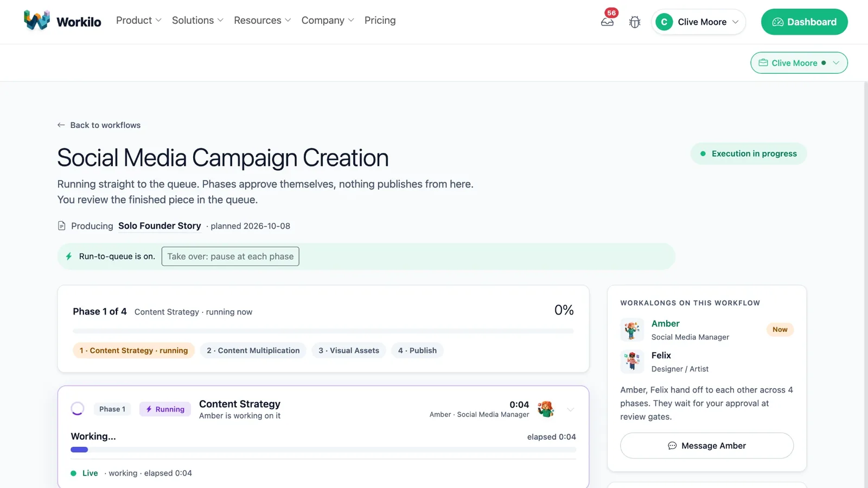Go to the Pricing page
This screenshot has height=488, width=868.
[380, 21]
